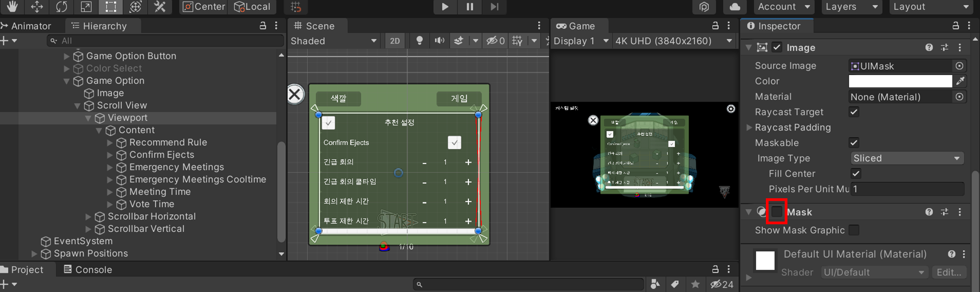
Task: Open the custom editor tools icon
Action: click(x=160, y=6)
